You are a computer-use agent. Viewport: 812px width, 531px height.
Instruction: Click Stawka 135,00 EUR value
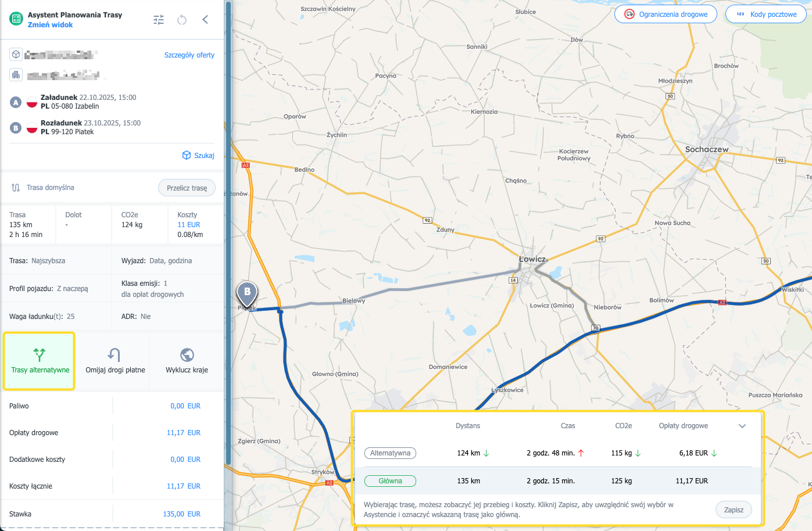182,514
